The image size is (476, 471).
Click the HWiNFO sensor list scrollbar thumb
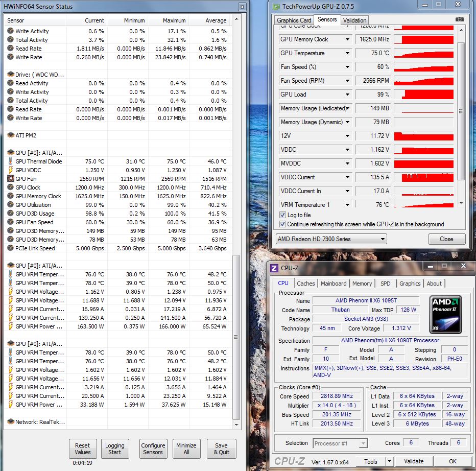(x=236, y=337)
